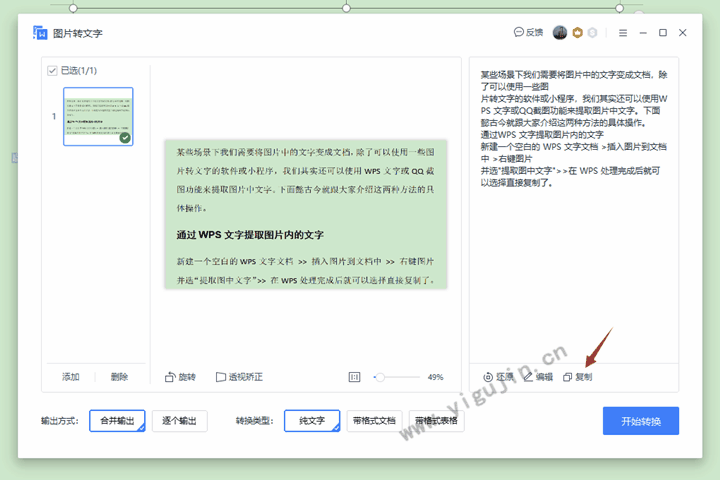Select image thumbnail number 1
Screen dimensions: 720x480
coord(98,116)
